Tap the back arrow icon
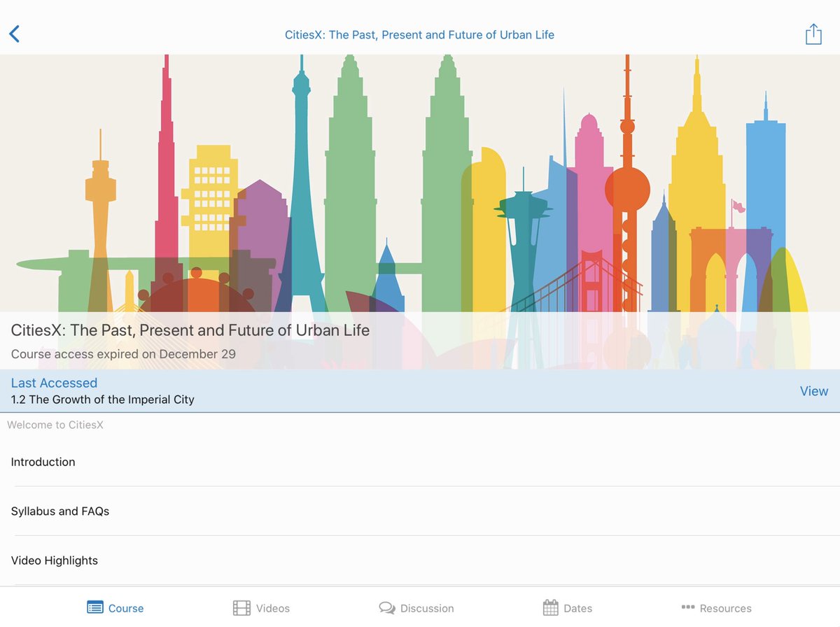The height and width of the screenshot is (627, 840). point(15,34)
